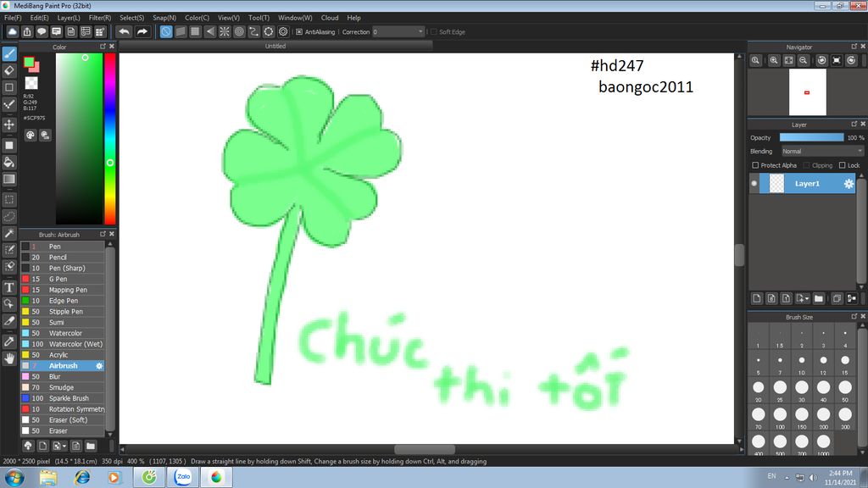Click the canvas horizontal scrollbar thumb
The image size is (868, 488).
(x=425, y=449)
